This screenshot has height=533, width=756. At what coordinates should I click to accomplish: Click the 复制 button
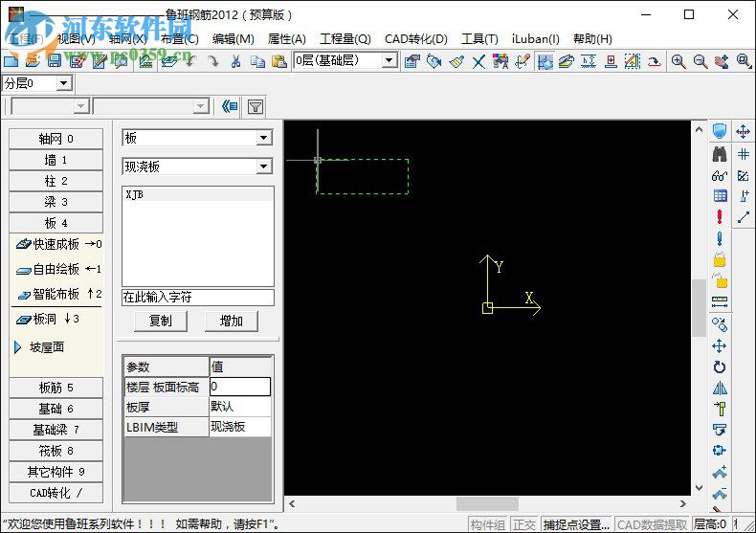pos(161,321)
